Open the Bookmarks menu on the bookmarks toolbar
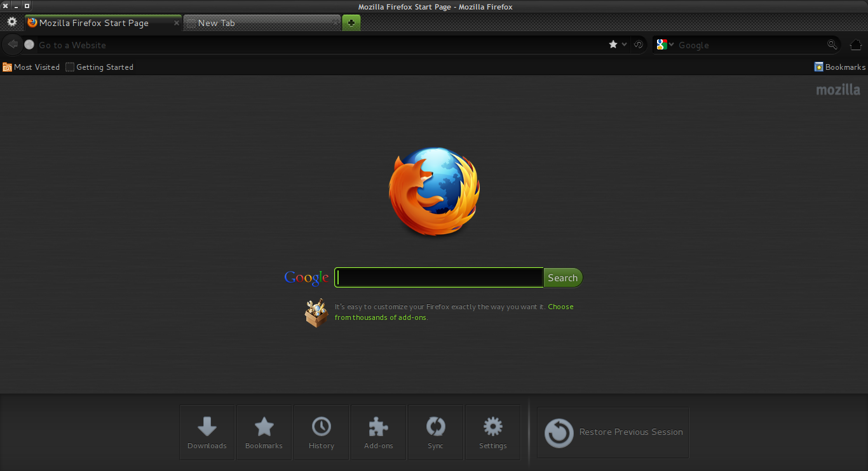This screenshot has height=471, width=868. (840, 67)
